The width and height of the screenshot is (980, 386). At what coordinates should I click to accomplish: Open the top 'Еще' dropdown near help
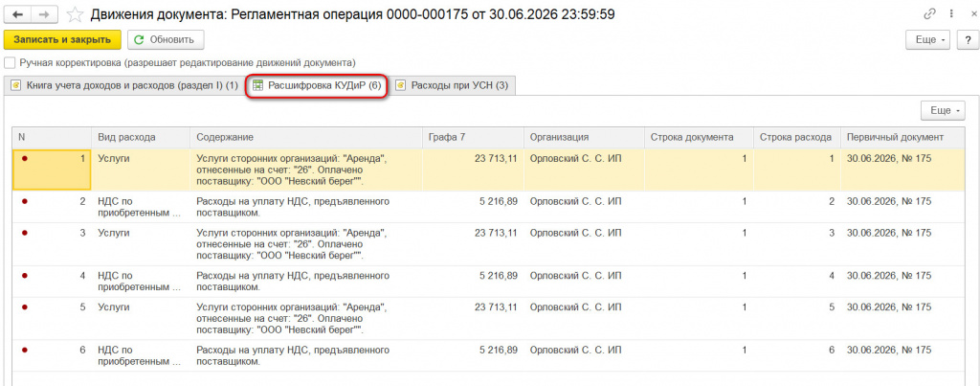coord(928,39)
